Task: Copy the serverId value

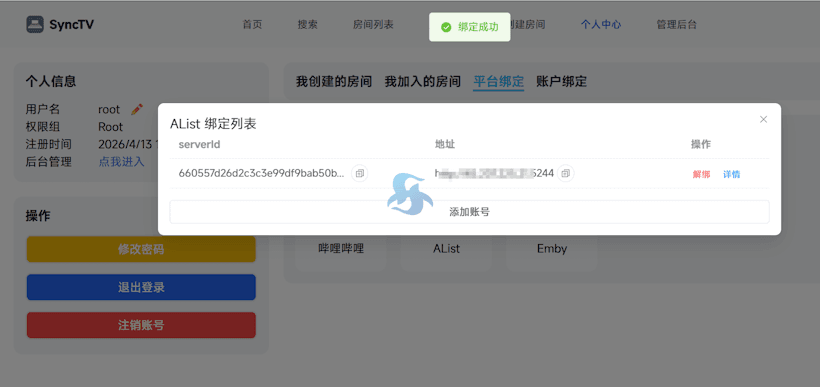Action: point(359,174)
